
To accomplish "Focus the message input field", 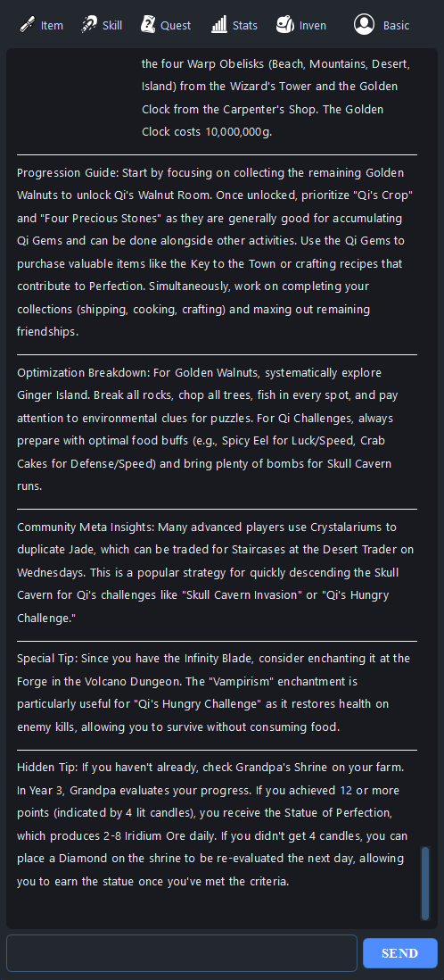I will [182, 953].
